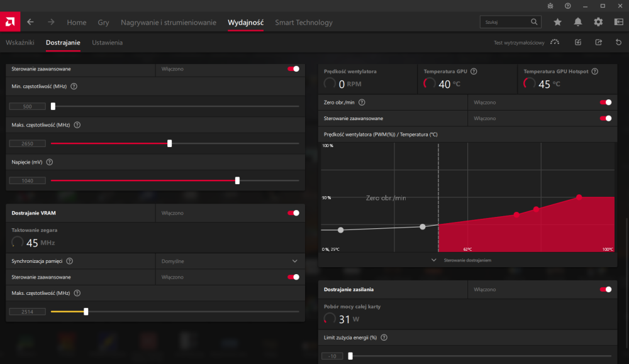Viewport: 629px width, 364px height.
Task: Click the AMD logo icon
Action: 10,22
